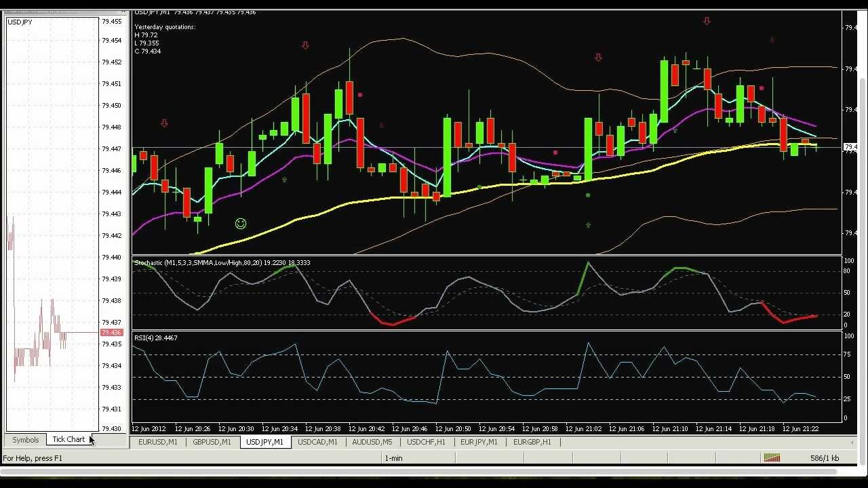Select the Tick Chart tab
This screenshot has width=868, height=488.
68,440
